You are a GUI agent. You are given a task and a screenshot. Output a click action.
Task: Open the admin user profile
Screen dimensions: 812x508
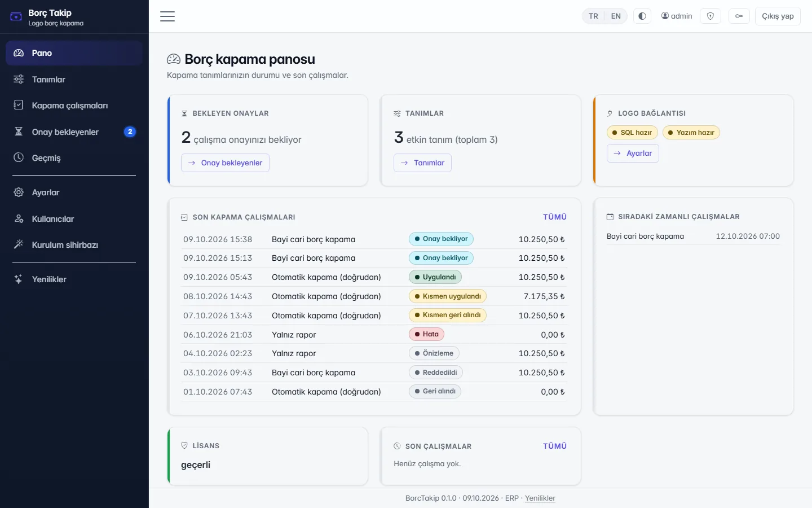[x=677, y=16]
